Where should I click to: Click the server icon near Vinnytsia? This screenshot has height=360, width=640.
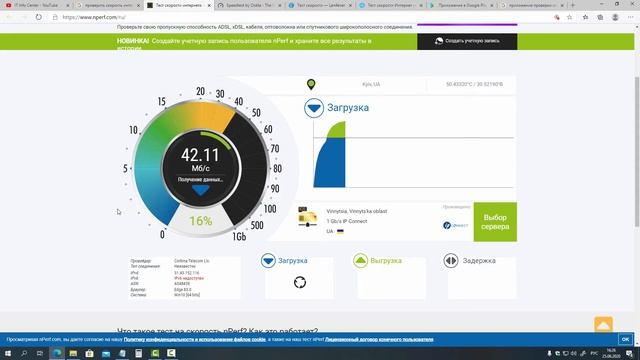point(307,217)
